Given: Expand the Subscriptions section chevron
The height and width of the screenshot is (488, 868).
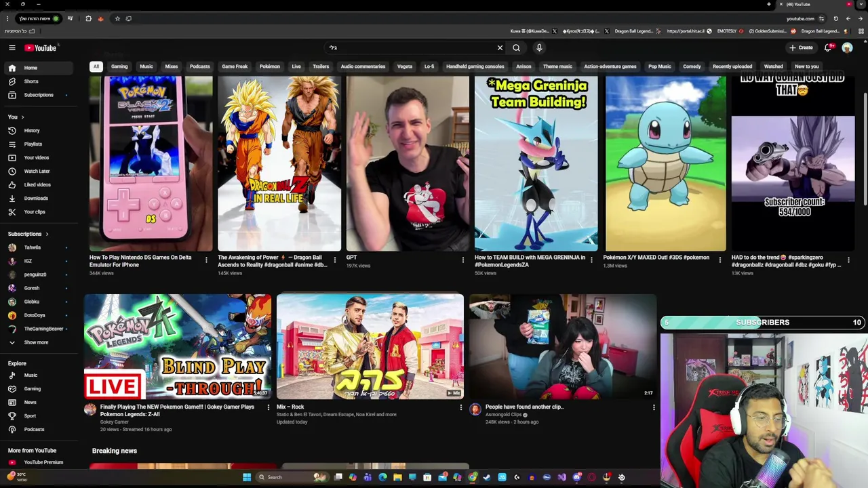Looking at the screenshot, I should [47, 234].
